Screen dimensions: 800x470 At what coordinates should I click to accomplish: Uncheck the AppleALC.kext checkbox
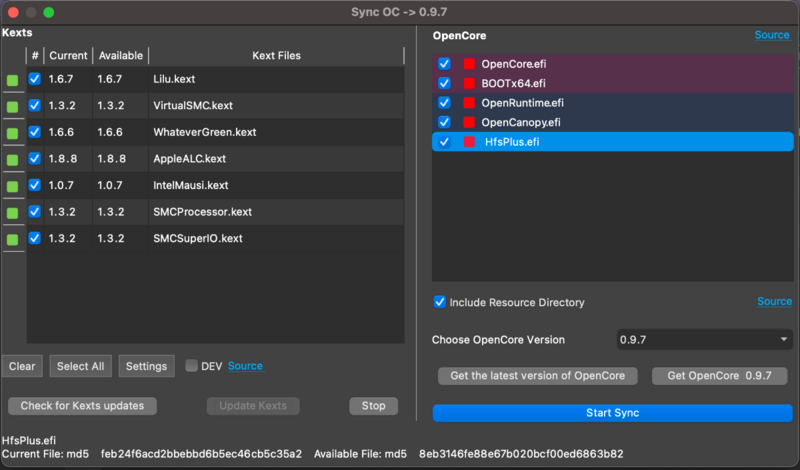(35, 158)
